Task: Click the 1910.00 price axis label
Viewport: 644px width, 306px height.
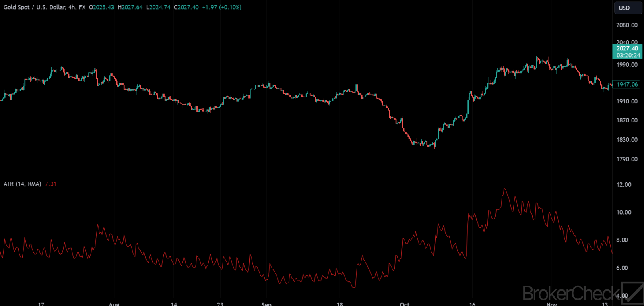Action: (x=627, y=101)
